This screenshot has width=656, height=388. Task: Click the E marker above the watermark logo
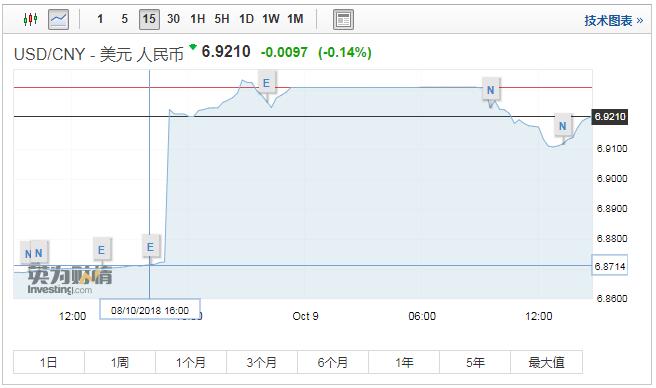[101, 250]
